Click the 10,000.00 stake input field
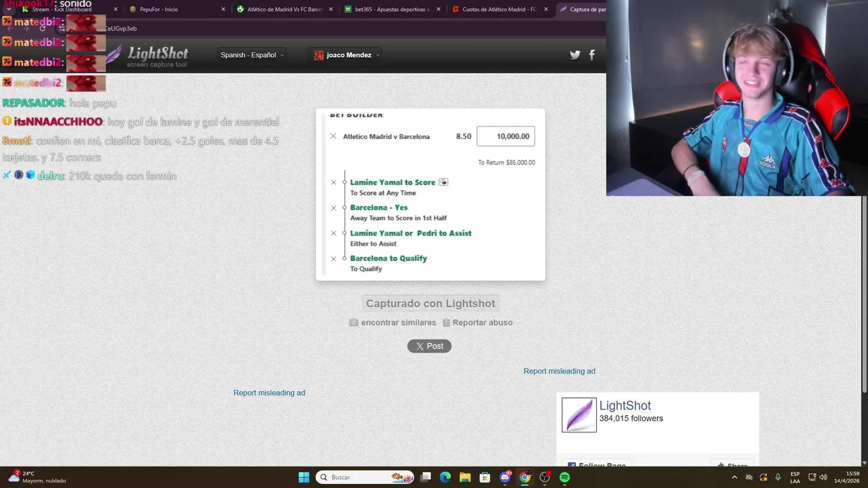Viewport: 868px width, 488px height. point(506,136)
